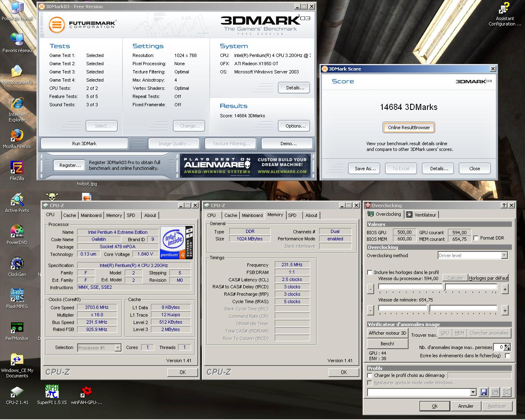The width and height of the screenshot is (525, 420).
Task: Open Ventilateur tab in Overclocking window
Action: [421, 215]
